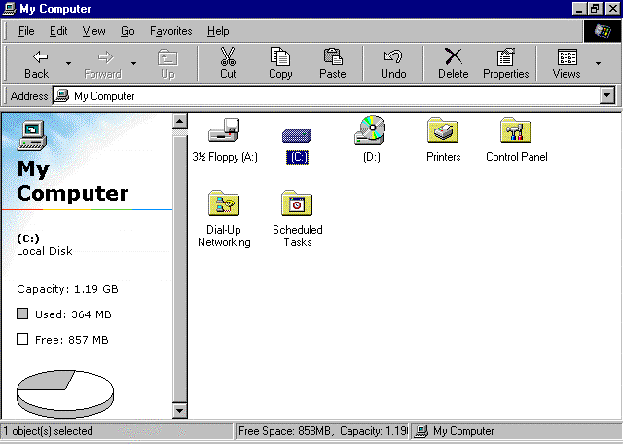Open the Printers folder icon
The image size is (623, 444).
tap(443, 133)
